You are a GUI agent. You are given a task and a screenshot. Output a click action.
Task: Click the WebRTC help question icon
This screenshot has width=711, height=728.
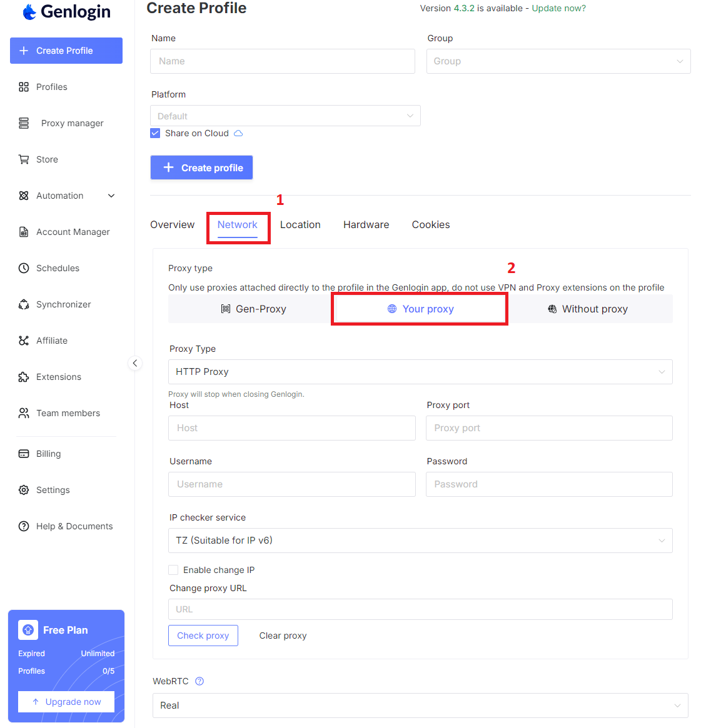coord(199,681)
